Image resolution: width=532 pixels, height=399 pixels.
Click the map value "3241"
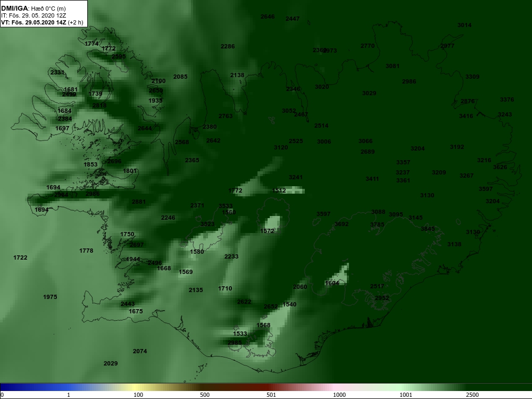[x=295, y=178]
